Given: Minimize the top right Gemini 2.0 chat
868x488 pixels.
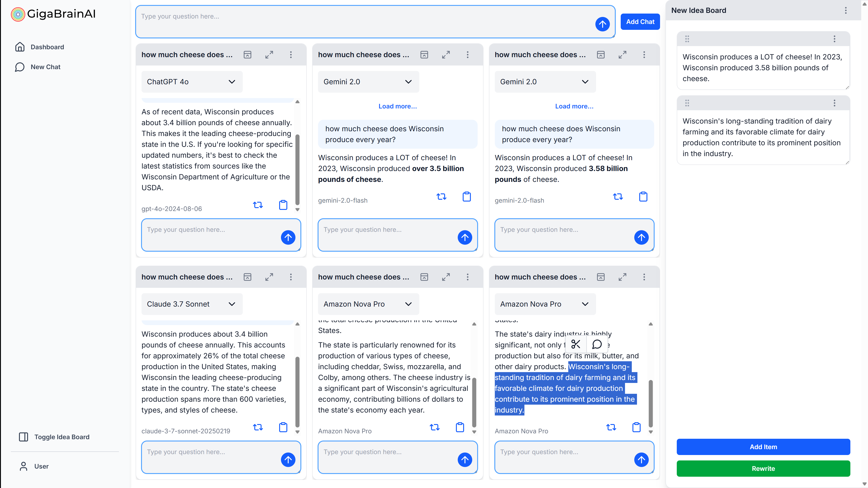Looking at the screenshot, I should pos(601,54).
